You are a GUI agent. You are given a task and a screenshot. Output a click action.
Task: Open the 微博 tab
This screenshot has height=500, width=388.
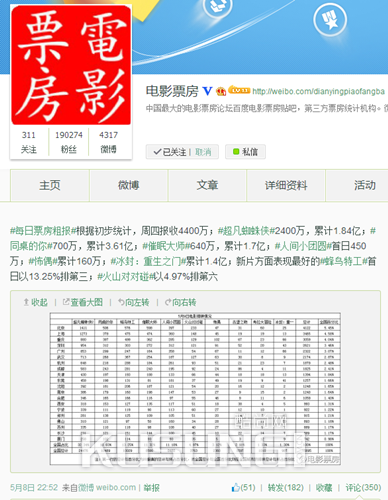[x=129, y=185]
